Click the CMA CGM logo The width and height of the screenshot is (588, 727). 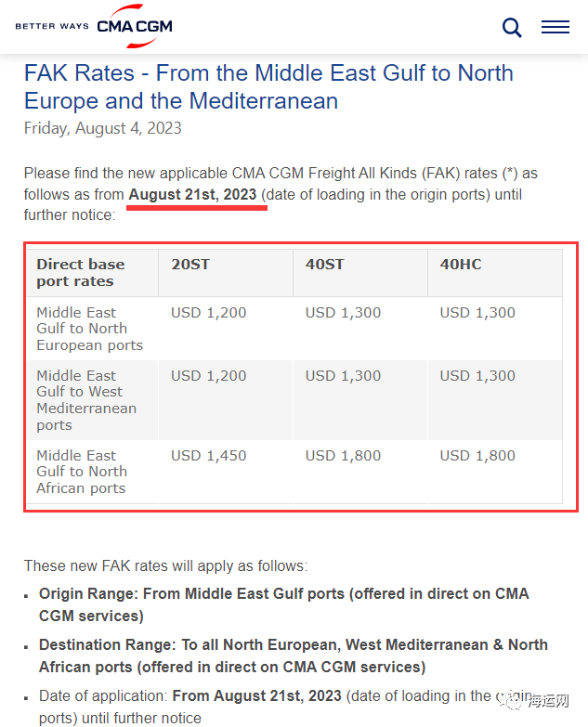pyautogui.click(x=135, y=26)
